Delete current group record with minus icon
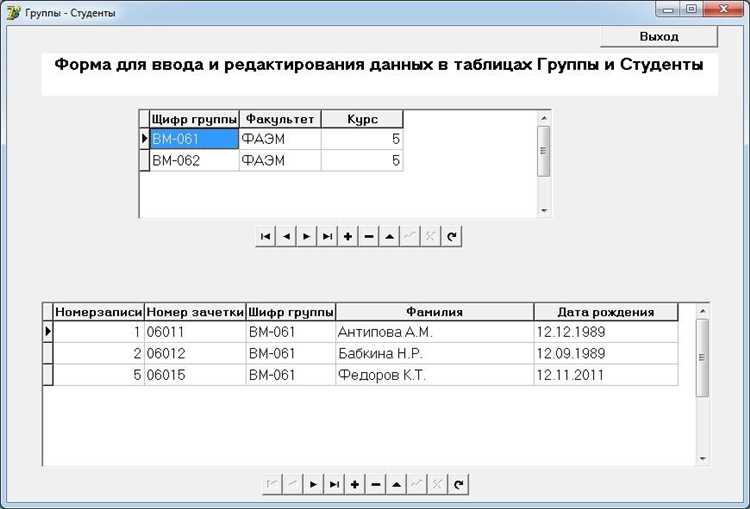 click(369, 236)
